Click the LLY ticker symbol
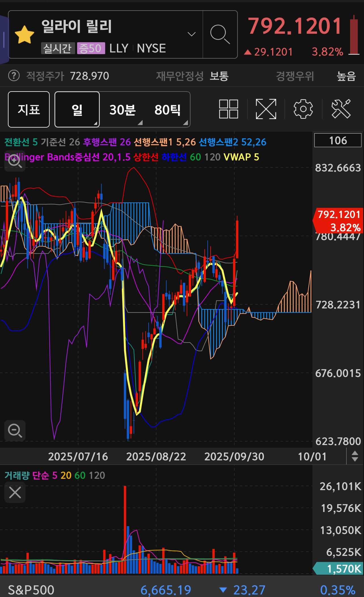The height and width of the screenshot is (597, 364). pos(119,48)
